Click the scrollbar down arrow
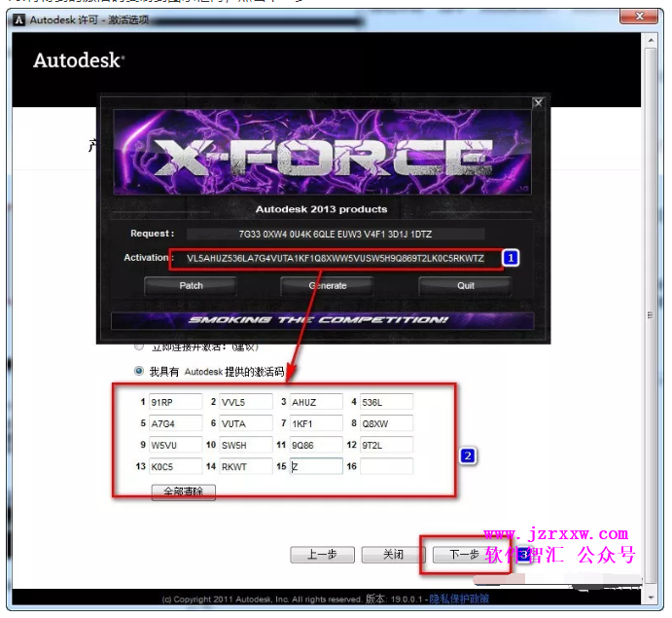This screenshot has width=672, height=618. pos(651,597)
